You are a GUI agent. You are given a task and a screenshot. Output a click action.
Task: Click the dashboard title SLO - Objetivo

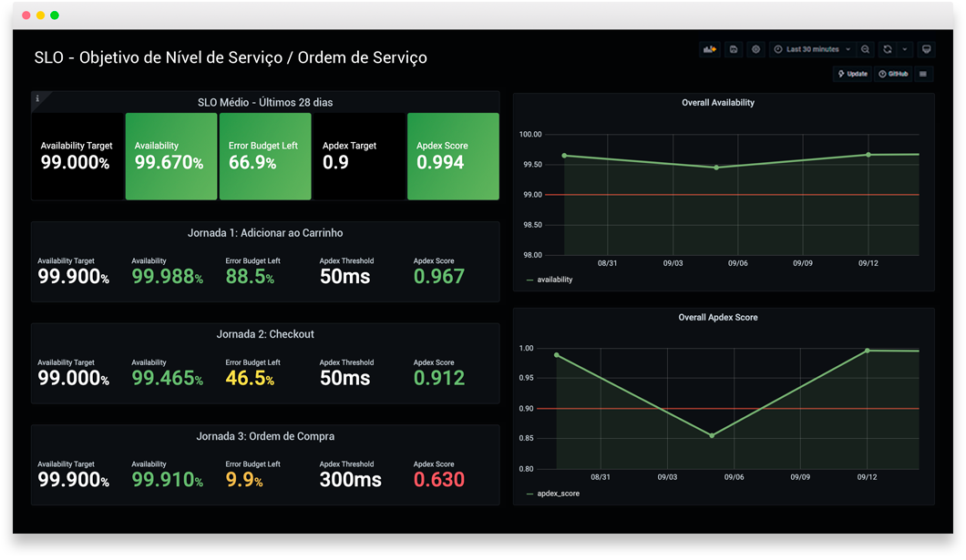tap(230, 56)
